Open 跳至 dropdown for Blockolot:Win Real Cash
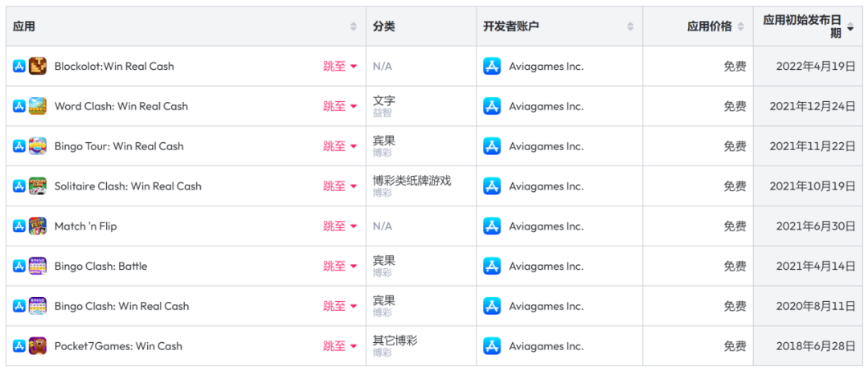The image size is (868, 371). 340,67
